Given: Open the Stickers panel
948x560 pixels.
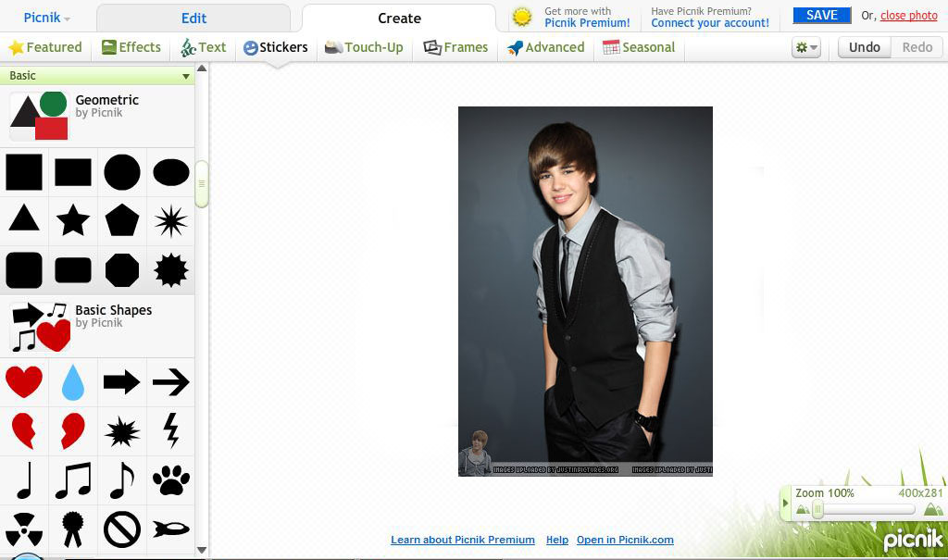Looking at the screenshot, I should click(275, 47).
